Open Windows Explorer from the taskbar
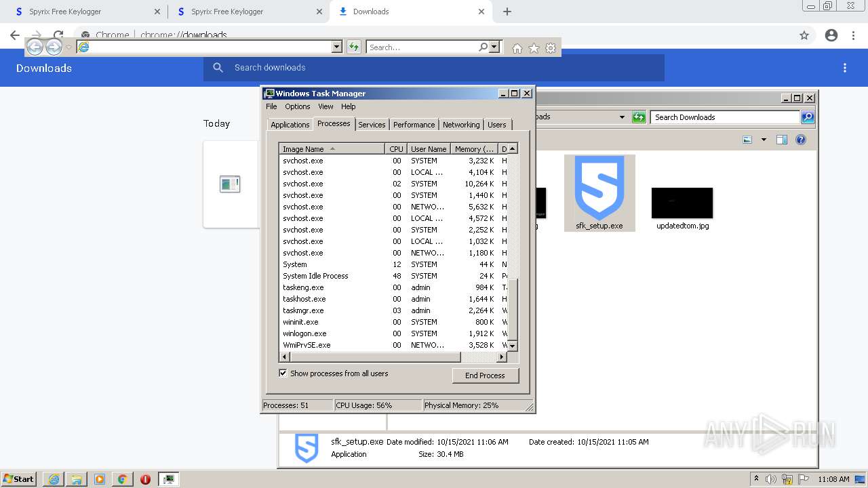Image resolution: width=868 pixels, height=488 pixels. pos(77,479)
